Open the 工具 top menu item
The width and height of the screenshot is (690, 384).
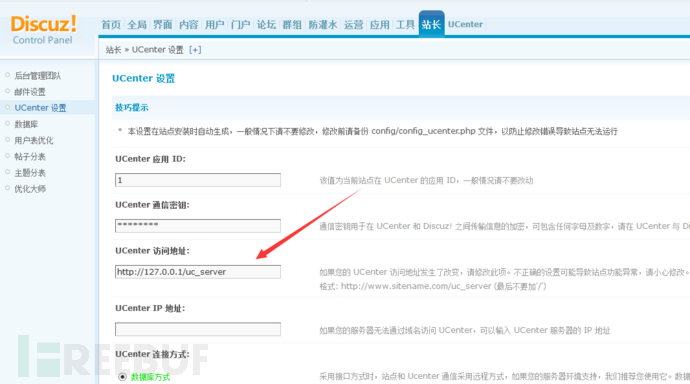pos(405,25)
